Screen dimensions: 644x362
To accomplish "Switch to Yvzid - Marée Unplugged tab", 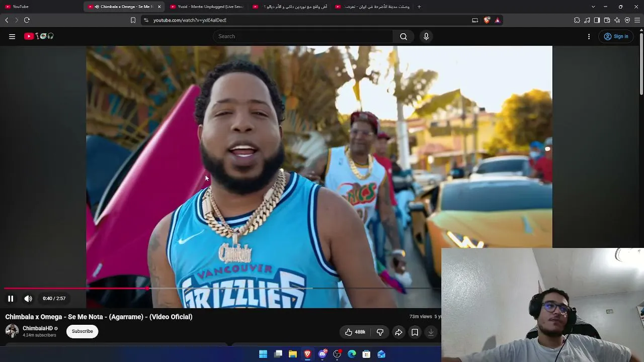I will tap(206, 7).
